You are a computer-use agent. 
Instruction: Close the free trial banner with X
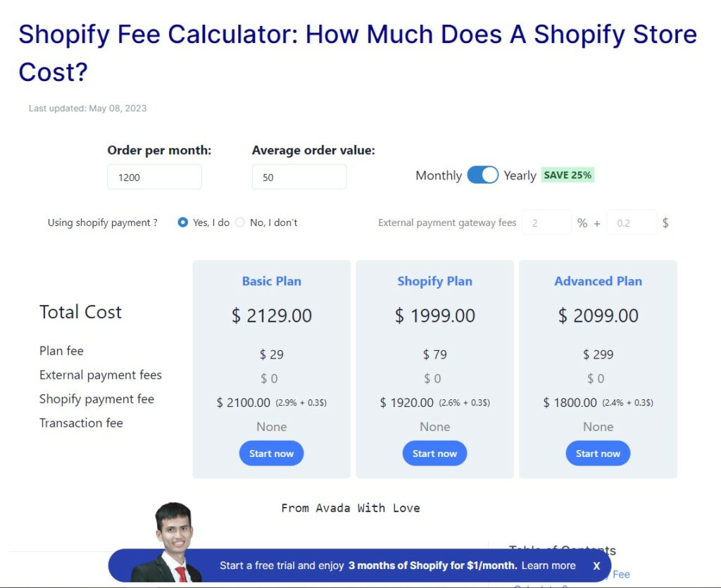click(596, 566)
